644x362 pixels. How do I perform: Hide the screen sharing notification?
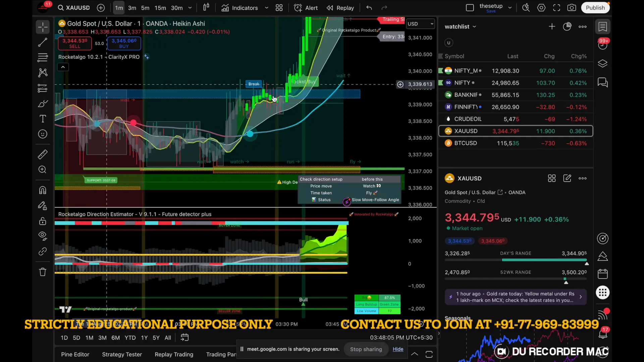tap(398, 349)
